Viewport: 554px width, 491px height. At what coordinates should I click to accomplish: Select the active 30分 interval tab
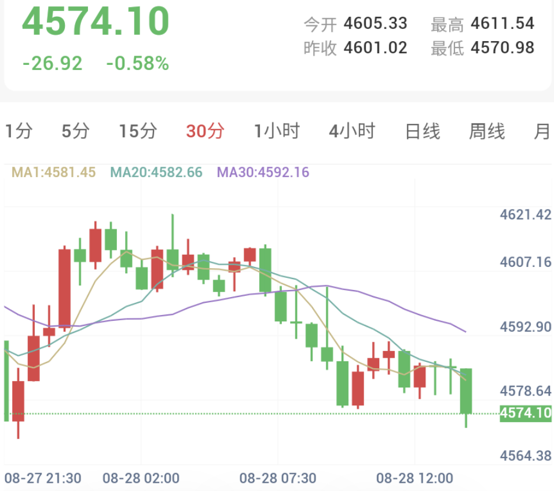(x=205, y=131)
